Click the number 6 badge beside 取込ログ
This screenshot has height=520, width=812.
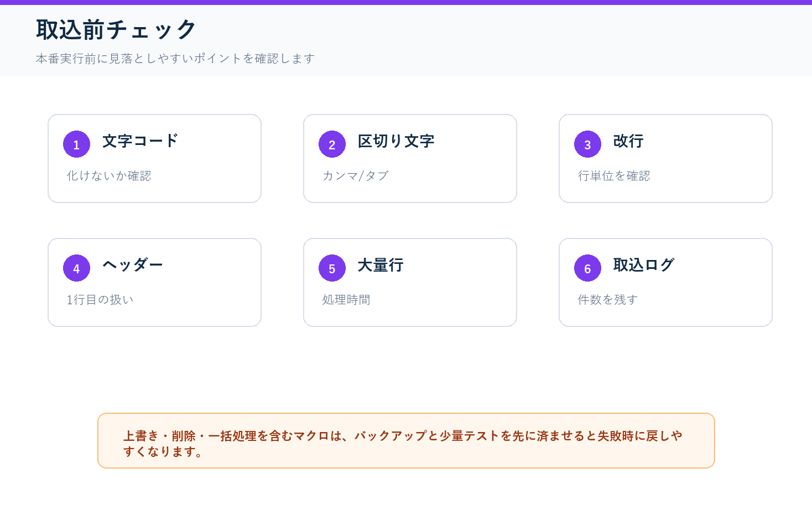point(587,268)
